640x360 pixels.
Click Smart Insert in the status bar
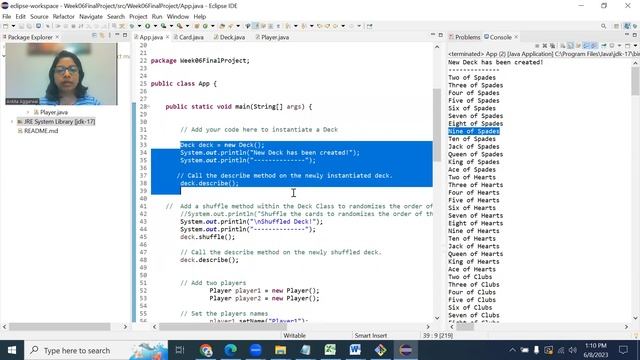(x=371, y=336)
